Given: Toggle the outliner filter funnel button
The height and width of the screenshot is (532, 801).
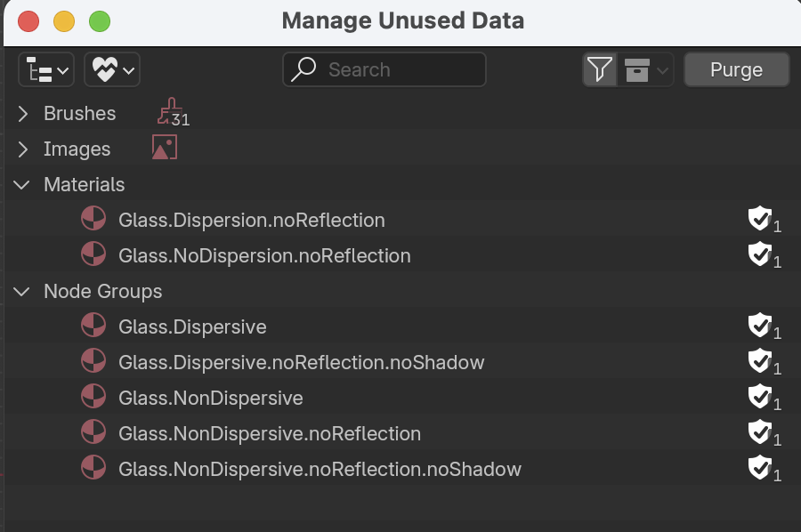Looking at the screenshot, I should coord(600,69).
